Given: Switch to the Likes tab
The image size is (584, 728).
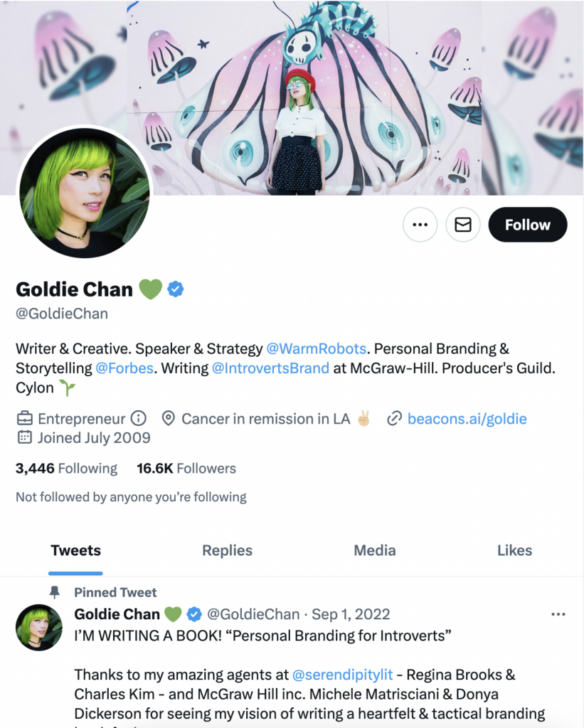Looking at the screenshot, I should tap(515, 551).
